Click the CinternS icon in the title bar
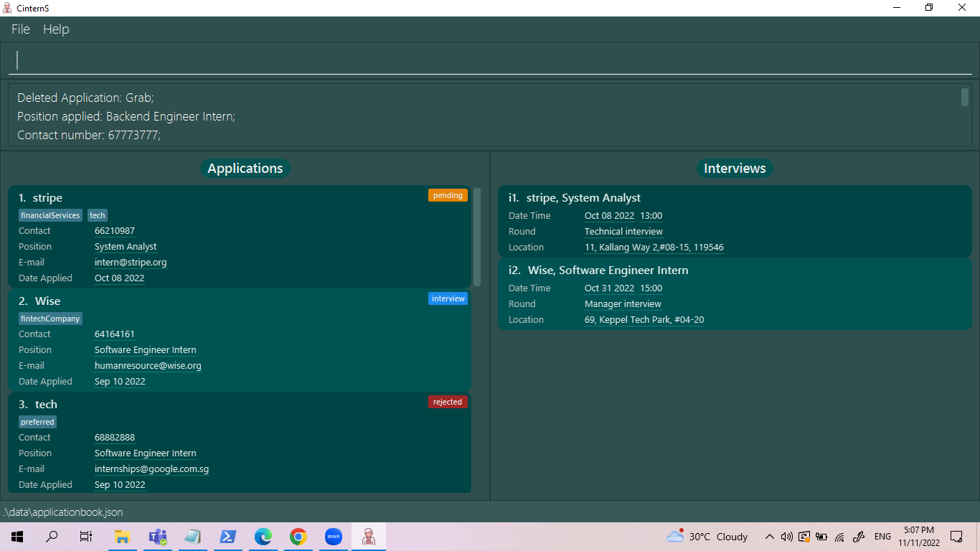The image size is (980, 551). [7, 8]
